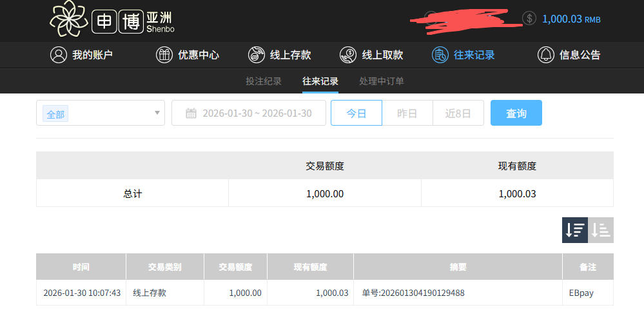Viewport: 644px width, 312px height.
Task: Open the date range picker field
Action: click(248, 113)
